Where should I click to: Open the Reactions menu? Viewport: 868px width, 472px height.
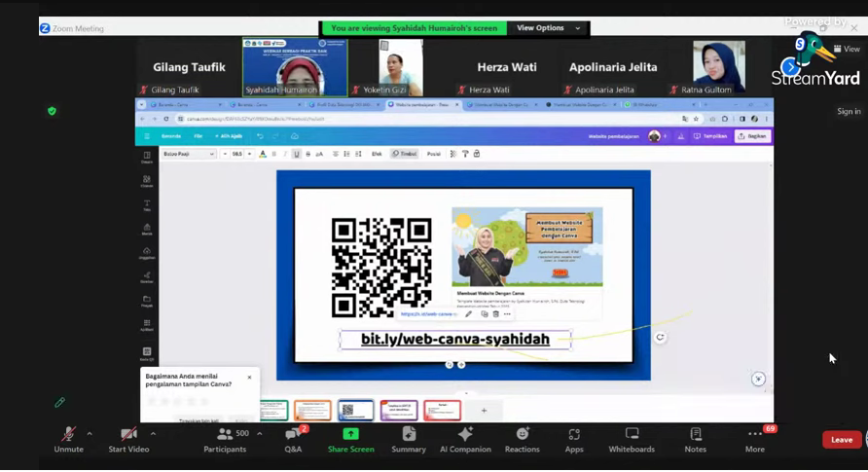(x=522, y=440)
